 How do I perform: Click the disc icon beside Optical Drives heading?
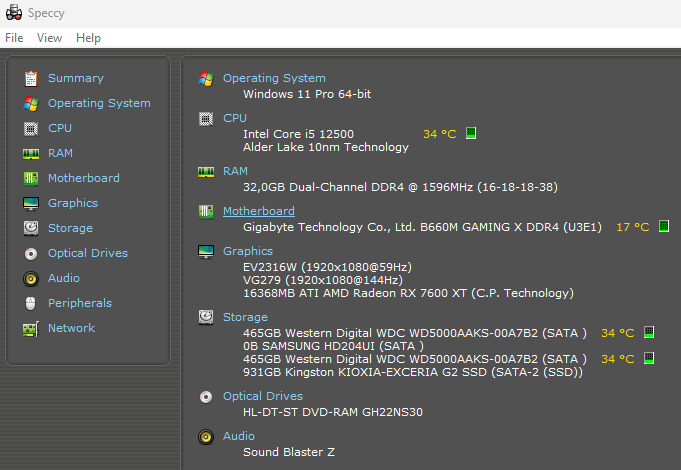pyautogui.click(x=206, y=397)
